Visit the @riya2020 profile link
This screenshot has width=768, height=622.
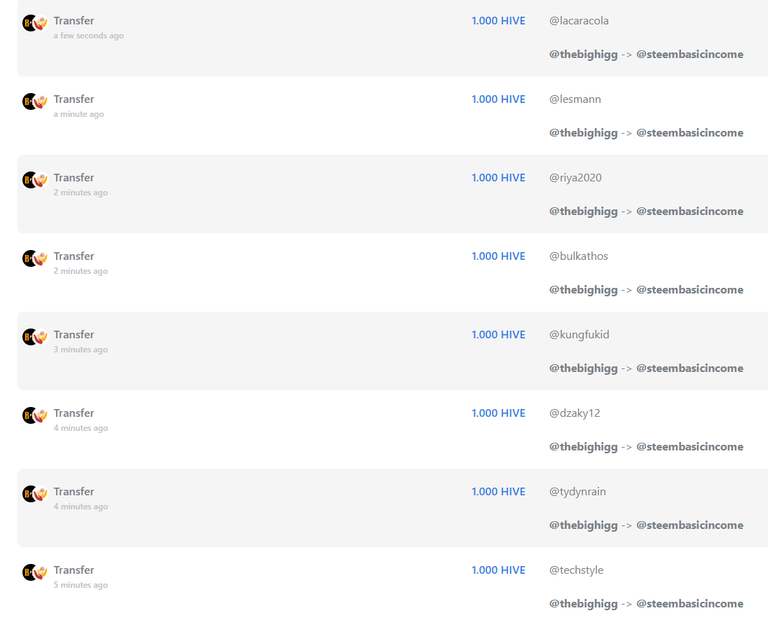576,178
